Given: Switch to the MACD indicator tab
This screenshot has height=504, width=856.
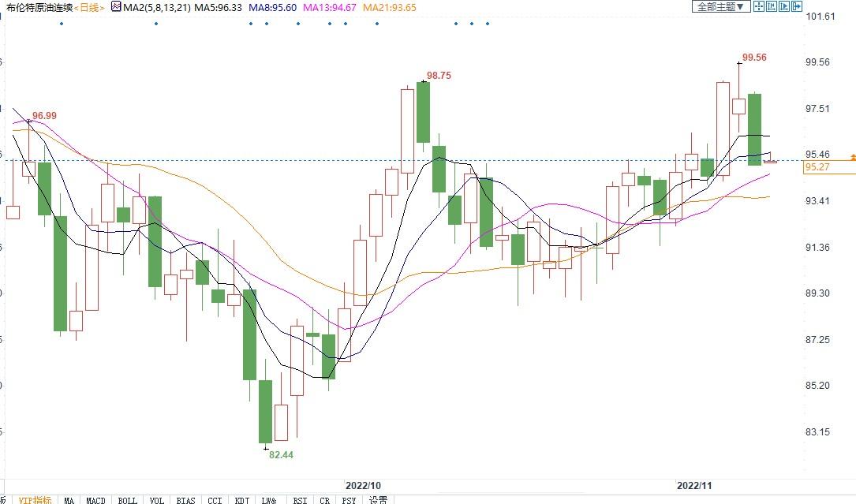Looking at the screenshot, I should 95,499.
